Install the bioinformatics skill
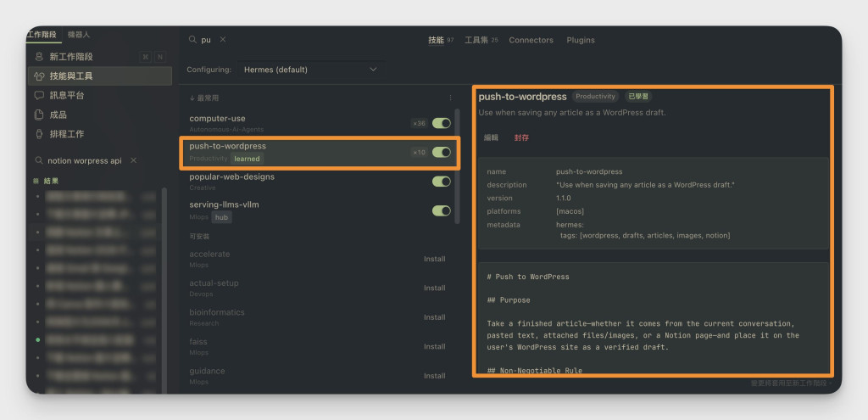Image resolution: width=868 pixels, height=420 pixels. coord(435,317)
